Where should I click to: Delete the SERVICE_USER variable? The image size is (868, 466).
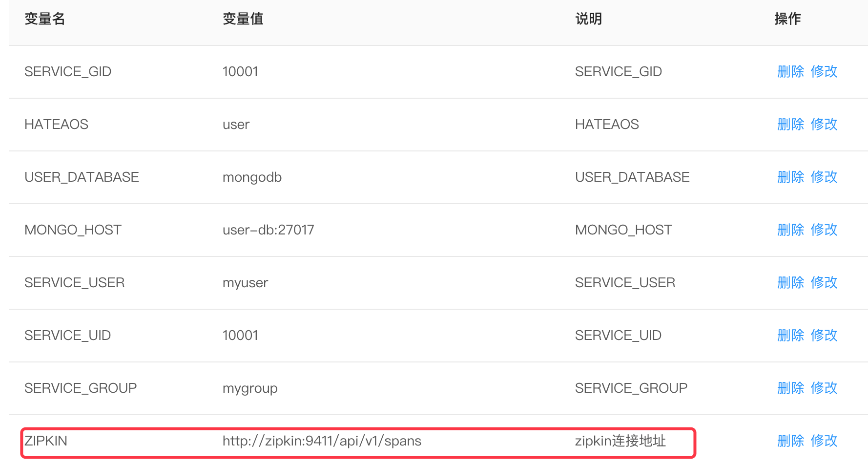click(x=790, y=282)
